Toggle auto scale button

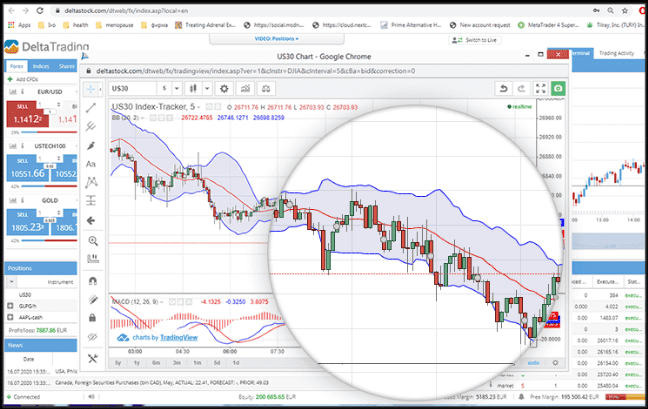pos(534,363)
